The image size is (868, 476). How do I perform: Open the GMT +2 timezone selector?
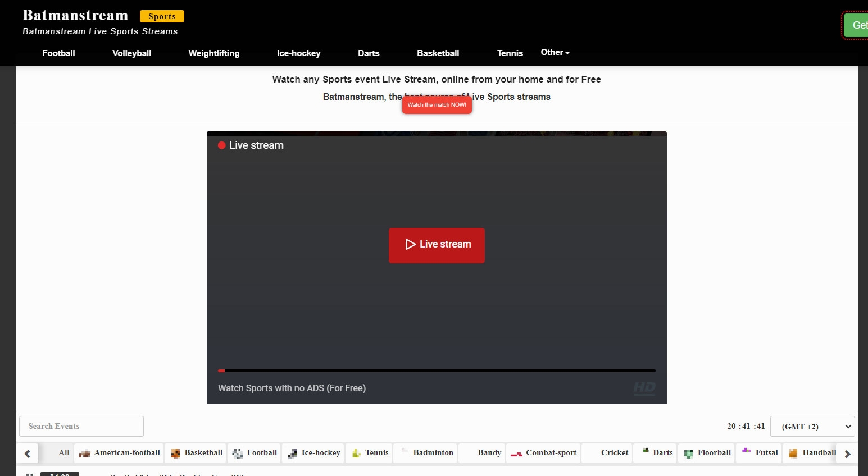pyautogui.click(x=812, y=427)
